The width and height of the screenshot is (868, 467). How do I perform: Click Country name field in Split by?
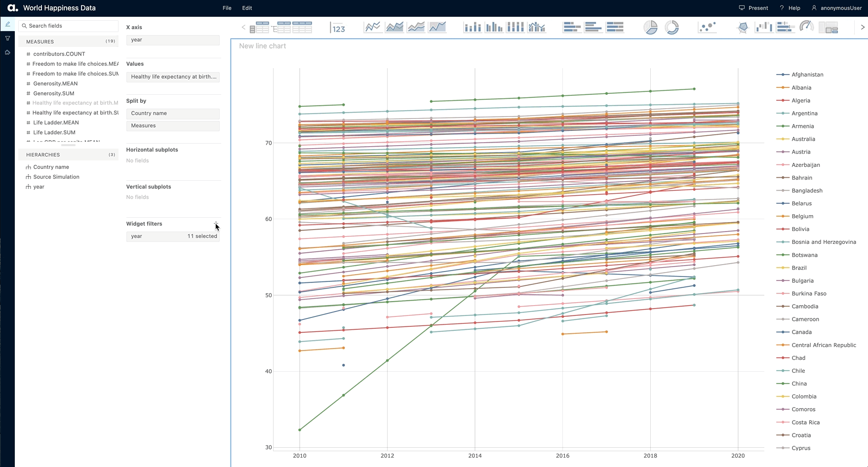click(173, 114)
